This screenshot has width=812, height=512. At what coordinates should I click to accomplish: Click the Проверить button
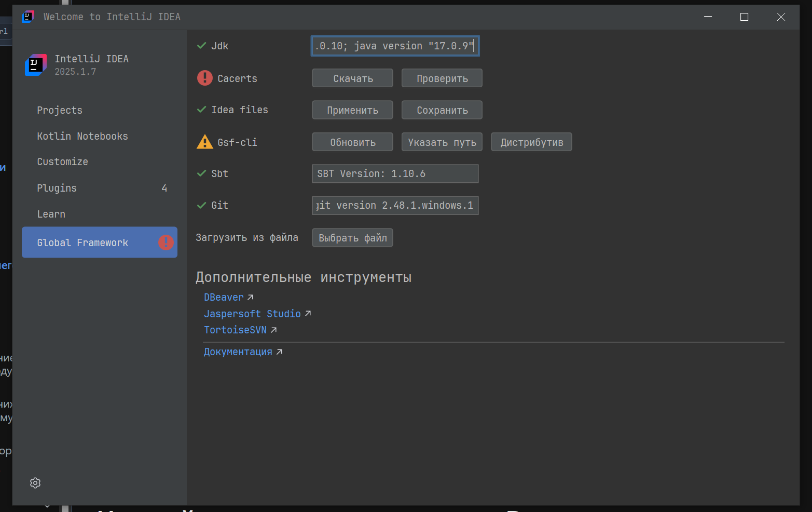tap(442, 78)
